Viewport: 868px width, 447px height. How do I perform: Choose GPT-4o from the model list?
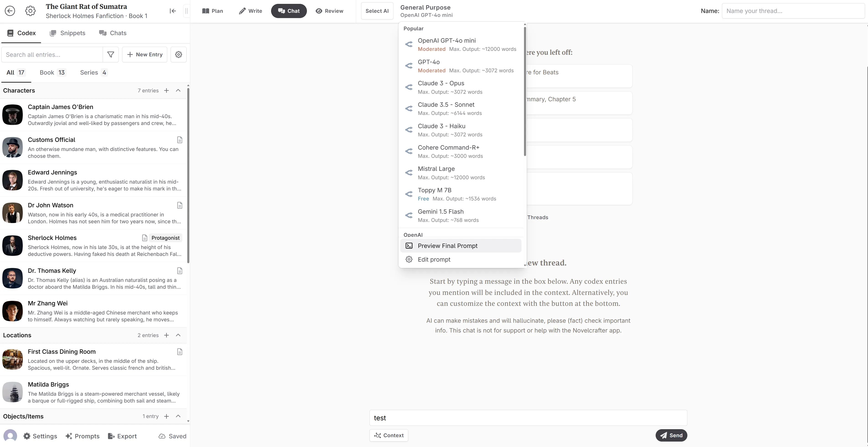(x=461, y=66)
